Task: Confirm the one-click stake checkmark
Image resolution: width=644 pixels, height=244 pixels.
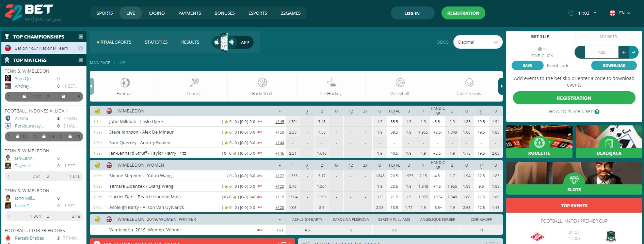Action: pyautogui.click(x=633, y=52)
